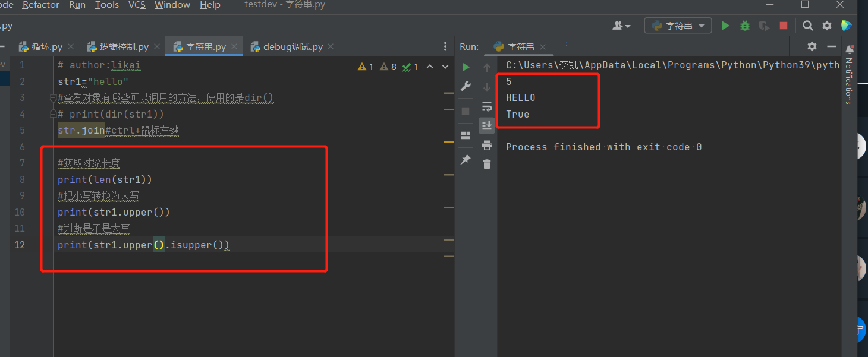868x357 pixels.
Task: Go to previous highlighted problem with the up chevron
Action: [x=430, y=67]
